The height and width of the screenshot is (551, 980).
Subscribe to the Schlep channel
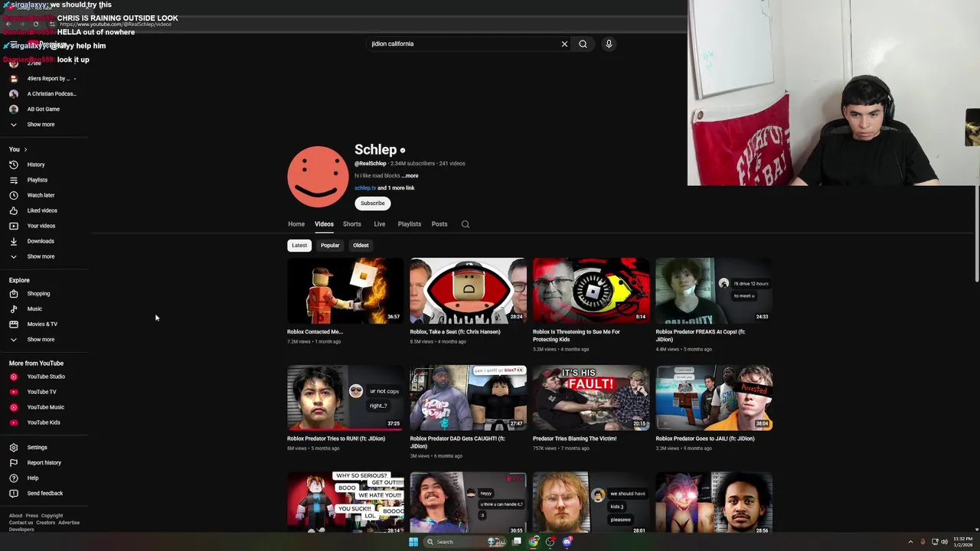373,203
